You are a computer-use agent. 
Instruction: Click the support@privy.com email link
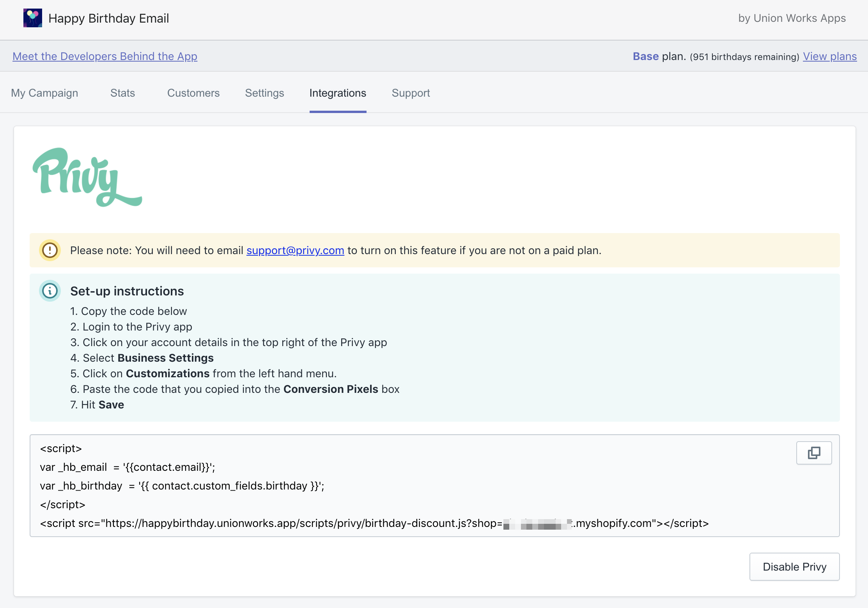[x=295, y=251]
